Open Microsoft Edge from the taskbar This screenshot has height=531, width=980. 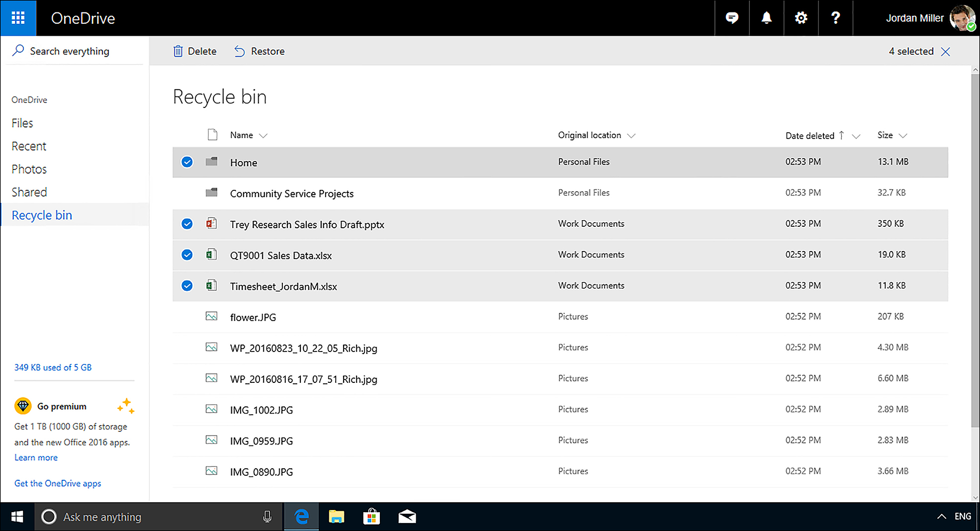click(302, 517)
